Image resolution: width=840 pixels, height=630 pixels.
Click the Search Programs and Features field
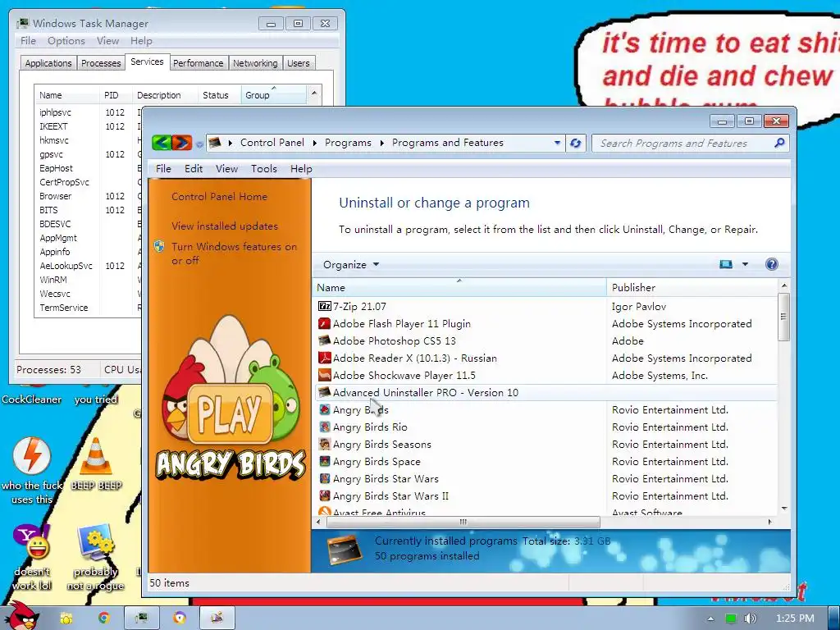coord(683,143)
